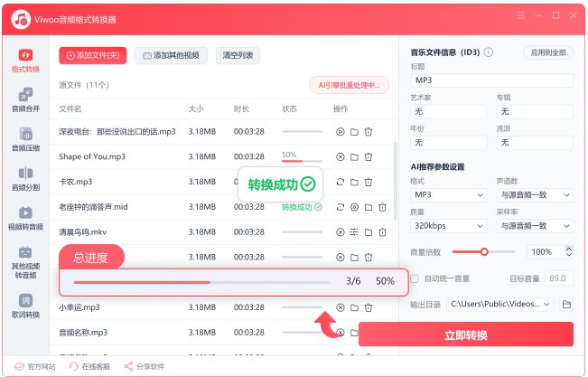Screen dimensions: 588x377
Task: Cancel the 清晨鸟鸣.mkv task
Action: coord(341,232)
